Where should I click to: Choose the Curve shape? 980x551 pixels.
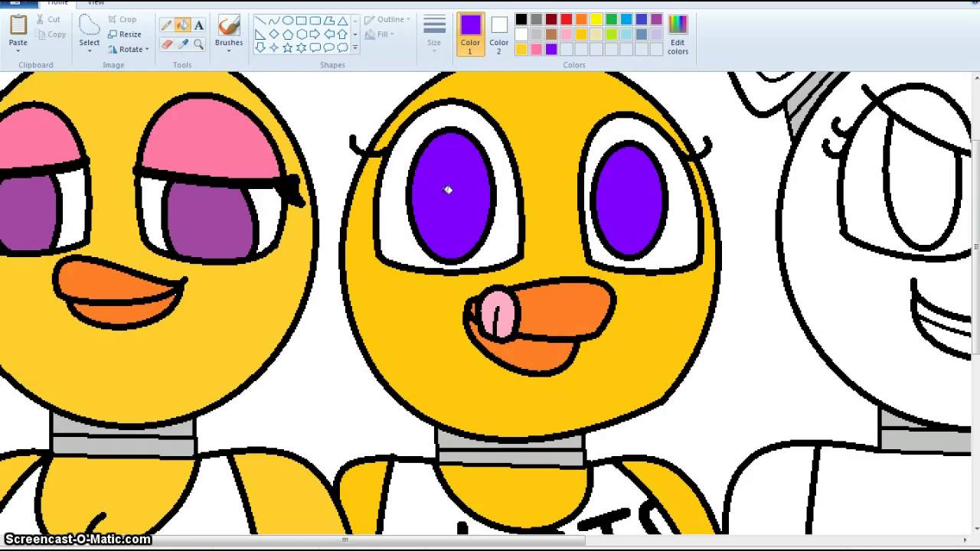[273, 21]
